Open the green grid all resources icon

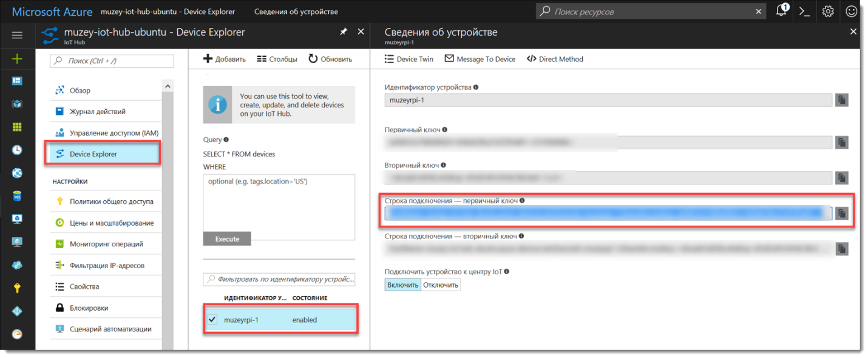point(17,127)
